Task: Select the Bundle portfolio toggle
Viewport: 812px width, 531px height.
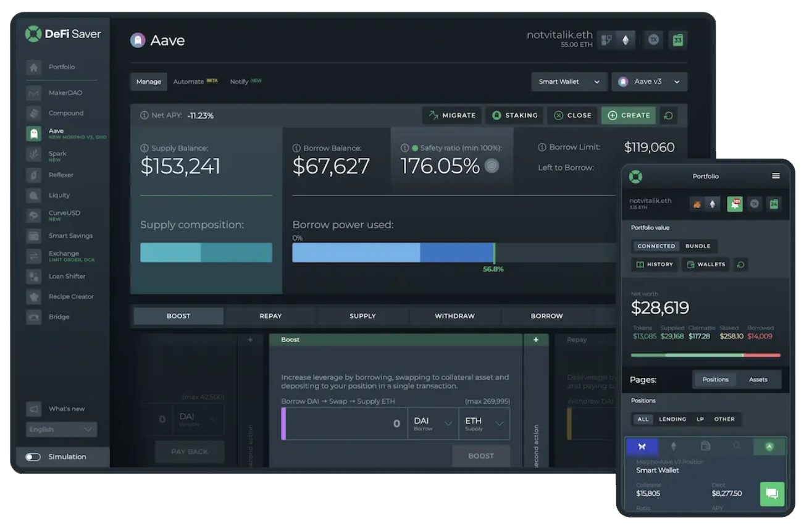Action: tap(698, 246)
